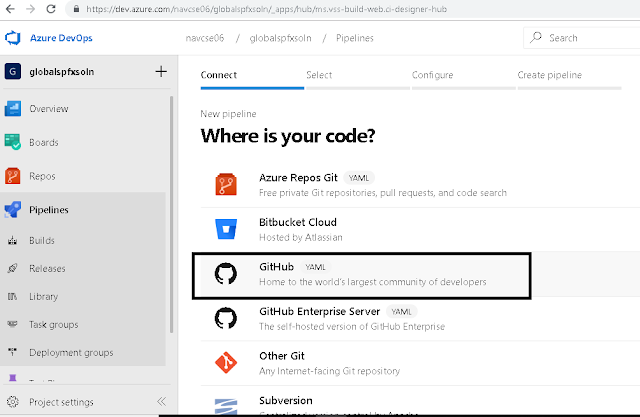Click the sidebar vertical scrollbar
Viewport: 640px width, 417px height.
pyautogui.click(x=171, y=214)
